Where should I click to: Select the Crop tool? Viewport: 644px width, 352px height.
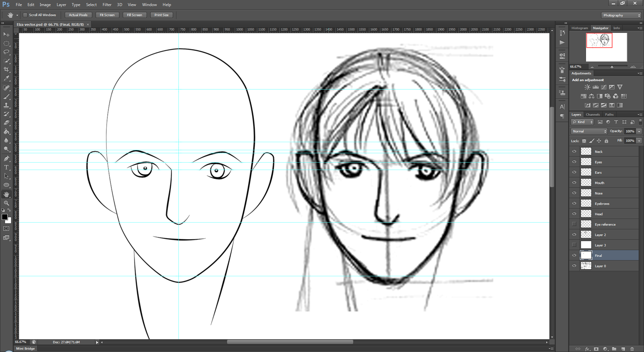coord(6,69)
